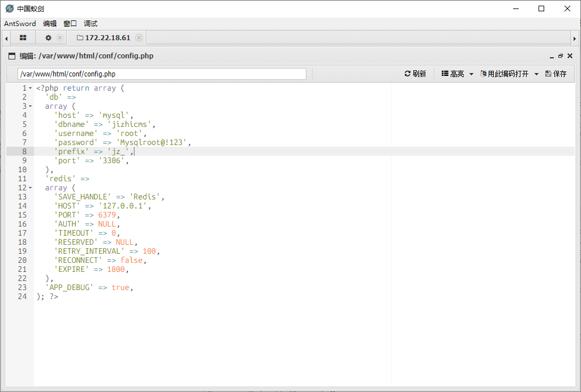Open the home grid tab icon
Screen dimensions: 581x392
click(x=23, y=38)
